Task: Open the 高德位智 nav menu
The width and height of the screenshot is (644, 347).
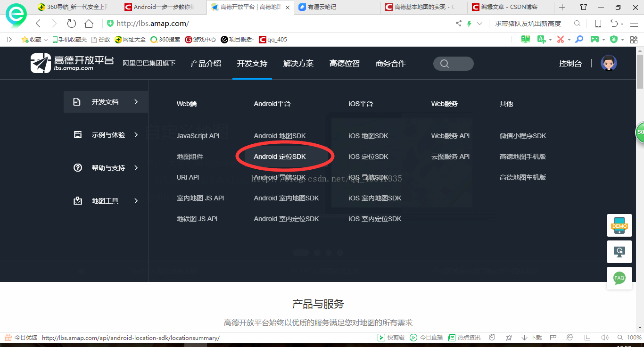Action: 345,63
